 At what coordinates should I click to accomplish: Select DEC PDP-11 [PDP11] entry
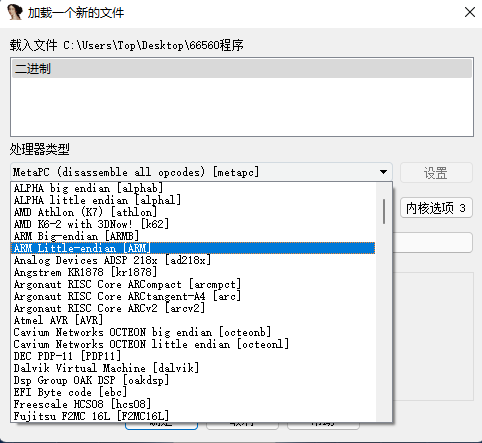[x=193, y=356]
